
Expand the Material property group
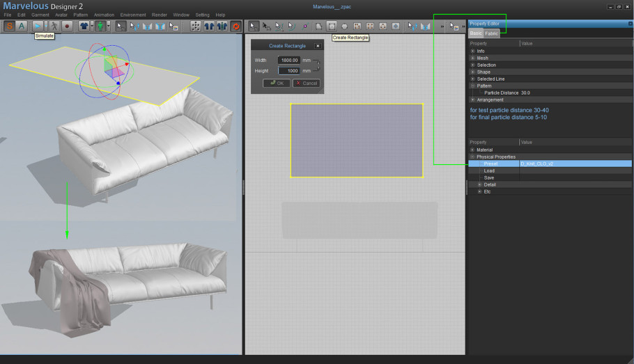[x=472, y=150]
